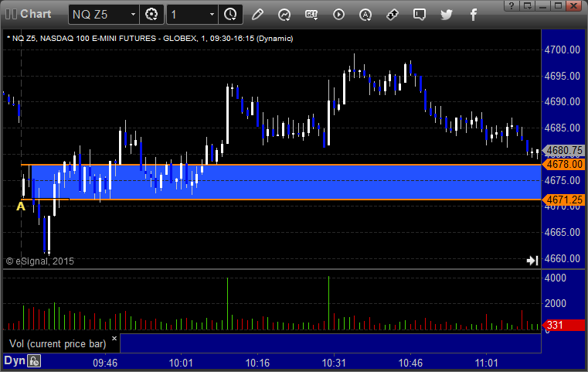Share chart on Facebook
Image resolution: width=588 pixels, height=372 pixels.
click(473, 15)
